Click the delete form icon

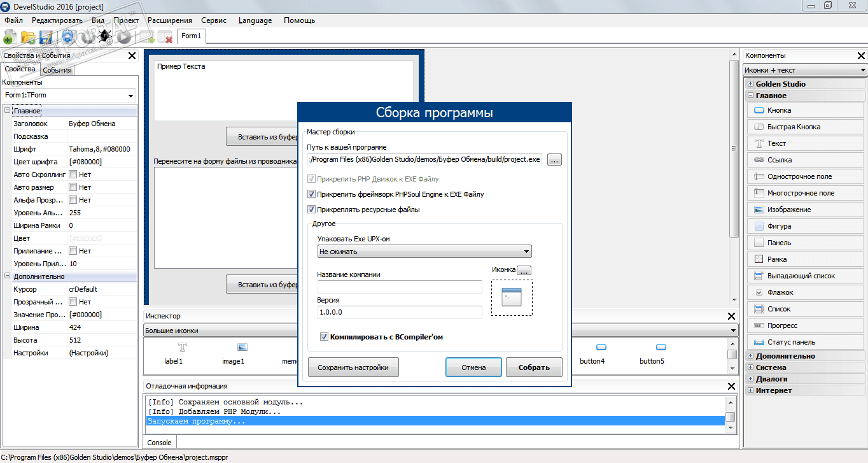click(x=165, y=37)
